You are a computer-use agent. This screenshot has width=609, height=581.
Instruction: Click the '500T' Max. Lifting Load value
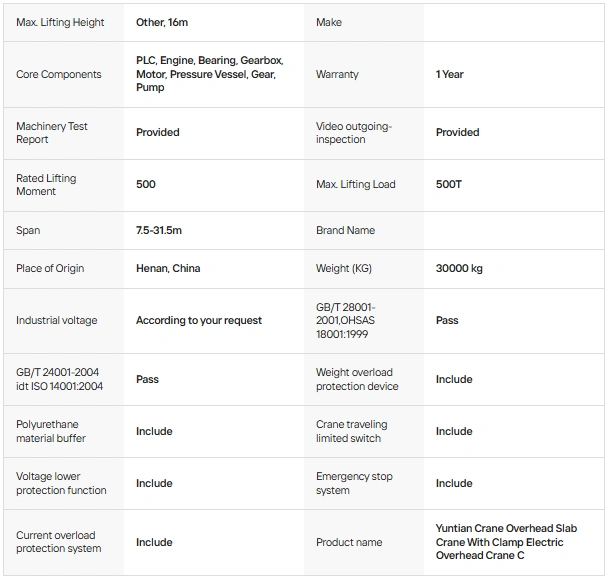[x=449, y=184]
